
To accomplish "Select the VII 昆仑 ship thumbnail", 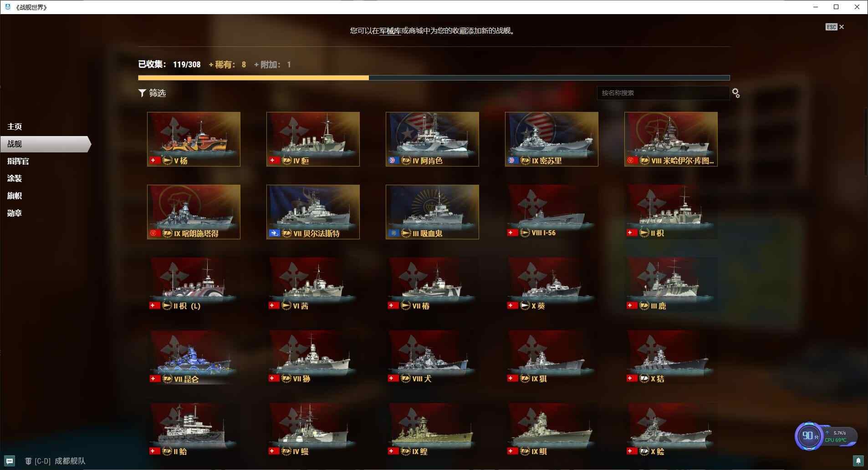I will pyautogui.click(x=194, y=357).
